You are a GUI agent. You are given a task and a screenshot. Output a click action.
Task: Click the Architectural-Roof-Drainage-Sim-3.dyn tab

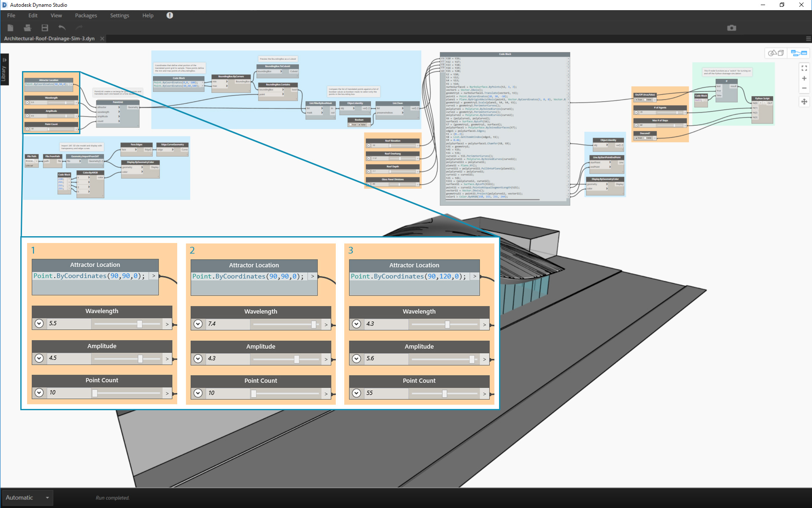pyautogui.click(x=49, y=39)
